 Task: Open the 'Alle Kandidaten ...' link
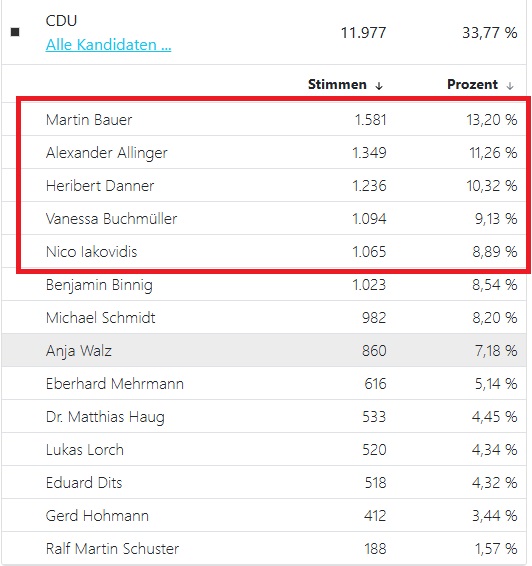click(x=108, y=45)
